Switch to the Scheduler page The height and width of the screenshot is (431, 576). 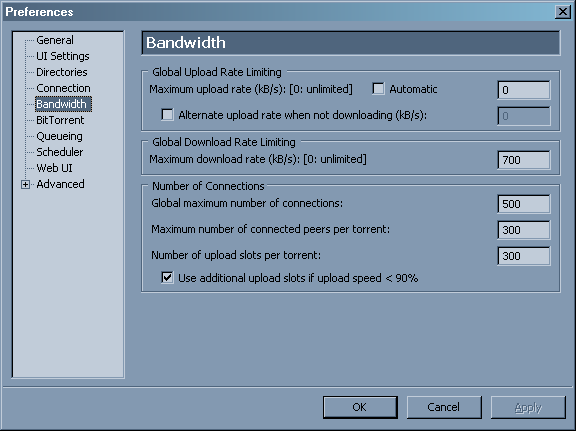coord(60,152)
